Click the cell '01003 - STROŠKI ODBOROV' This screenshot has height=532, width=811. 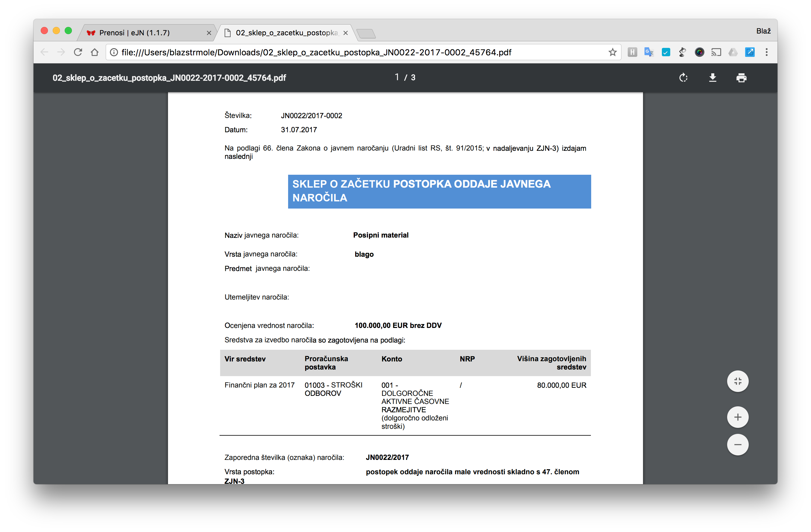[x=333, y=389]
